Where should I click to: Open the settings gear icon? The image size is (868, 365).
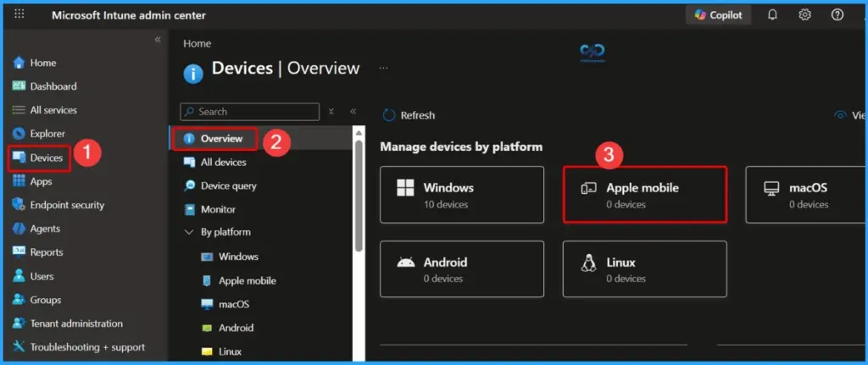tap(805, 15)
